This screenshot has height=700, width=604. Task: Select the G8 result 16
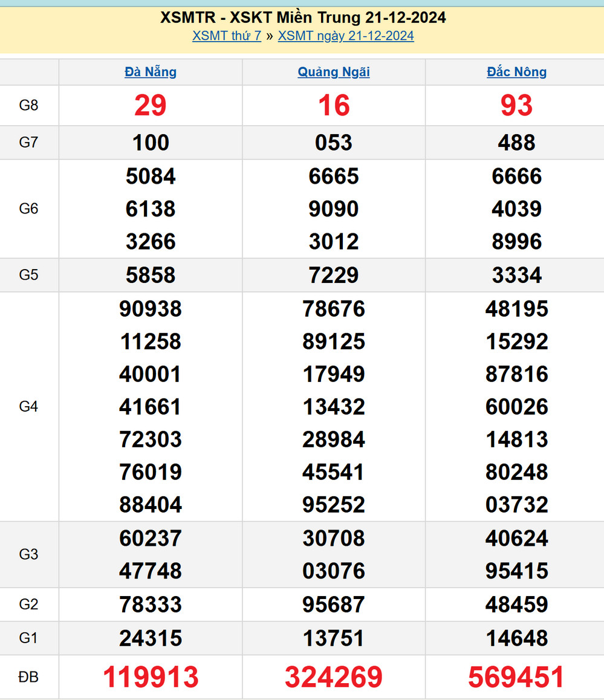[x=334, y=106]
